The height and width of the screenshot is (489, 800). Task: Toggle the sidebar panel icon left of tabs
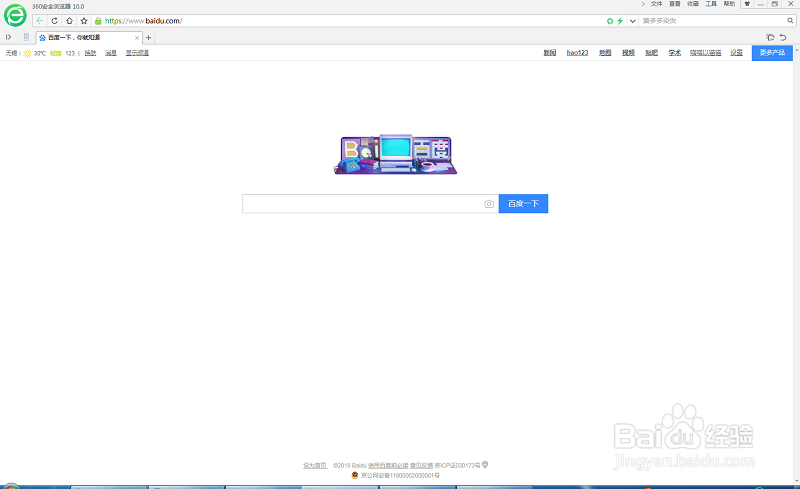pyautogui.click(x=9, y=37)
